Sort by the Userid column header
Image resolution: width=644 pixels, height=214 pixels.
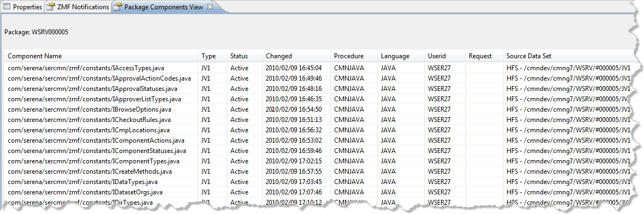point(445,56)
